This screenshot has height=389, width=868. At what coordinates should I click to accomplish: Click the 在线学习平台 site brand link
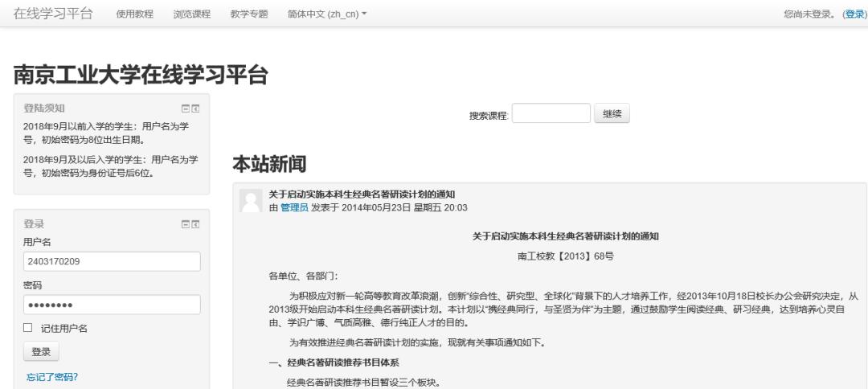tap(53, 14)
